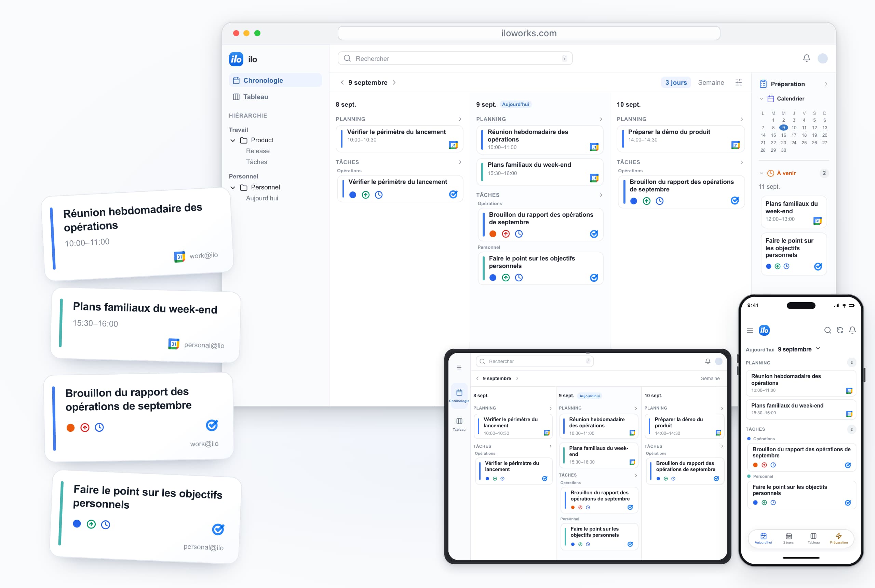Tap Semaine on the tablet
Screen dimensions: 875x588
pos(710,379)
